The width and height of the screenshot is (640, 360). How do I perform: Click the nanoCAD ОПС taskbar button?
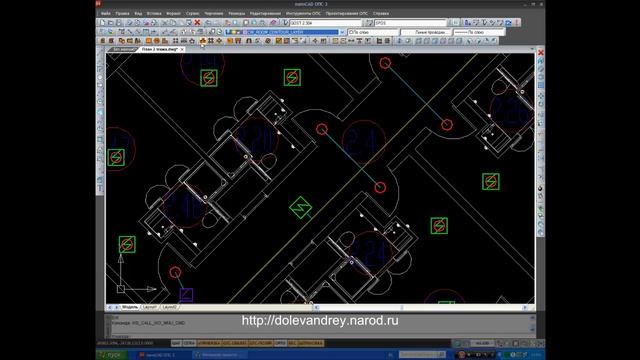click(x=161, y=355)
